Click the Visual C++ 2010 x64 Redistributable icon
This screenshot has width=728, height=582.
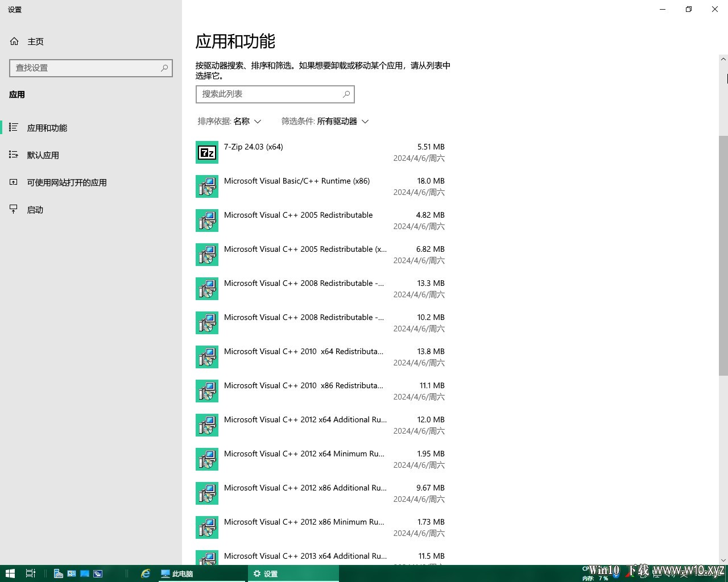pyautogui.click(x=207, y=357)
